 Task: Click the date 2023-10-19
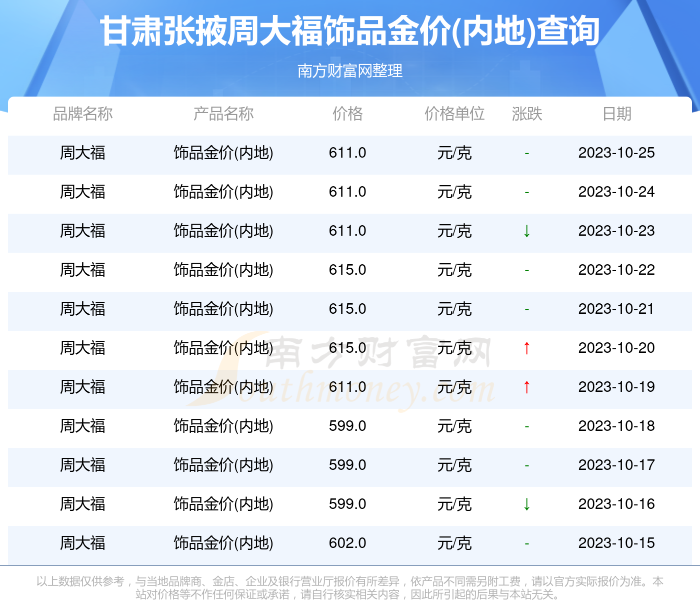pyautogui.click(x=616, y=387)
